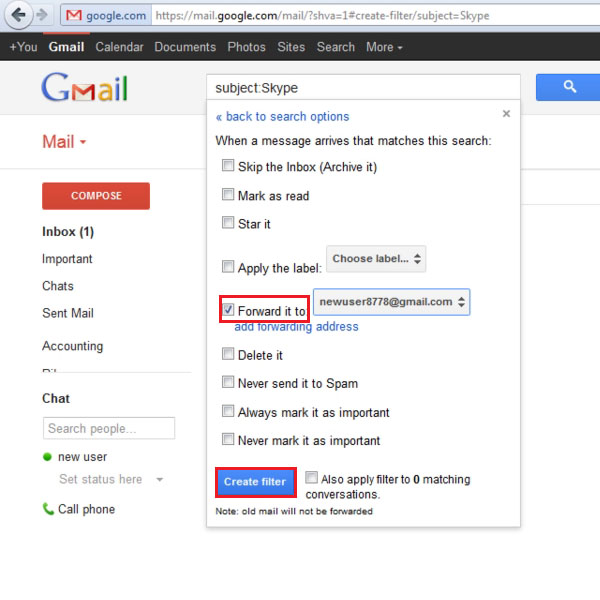Viewport: 600px width, 600px height.
Task: Check Always mark it as important
Action: pyautogui.click(x=228, y=411)
